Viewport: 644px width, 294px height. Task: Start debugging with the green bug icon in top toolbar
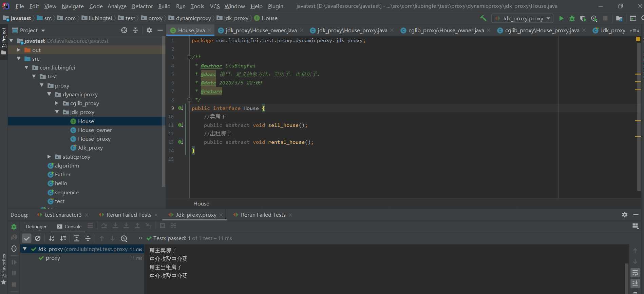572,18
